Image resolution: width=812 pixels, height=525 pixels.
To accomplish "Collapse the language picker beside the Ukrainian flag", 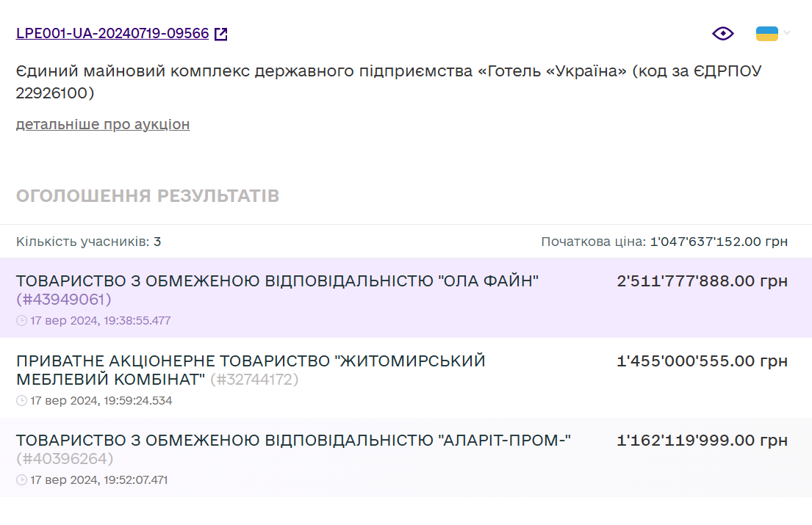I will [787, 33].
